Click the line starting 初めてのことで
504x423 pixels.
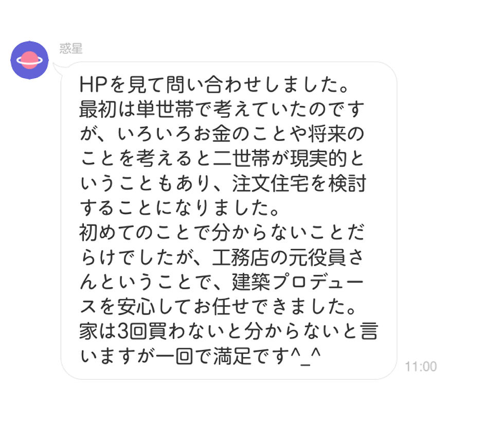click(x=222, y=233)
